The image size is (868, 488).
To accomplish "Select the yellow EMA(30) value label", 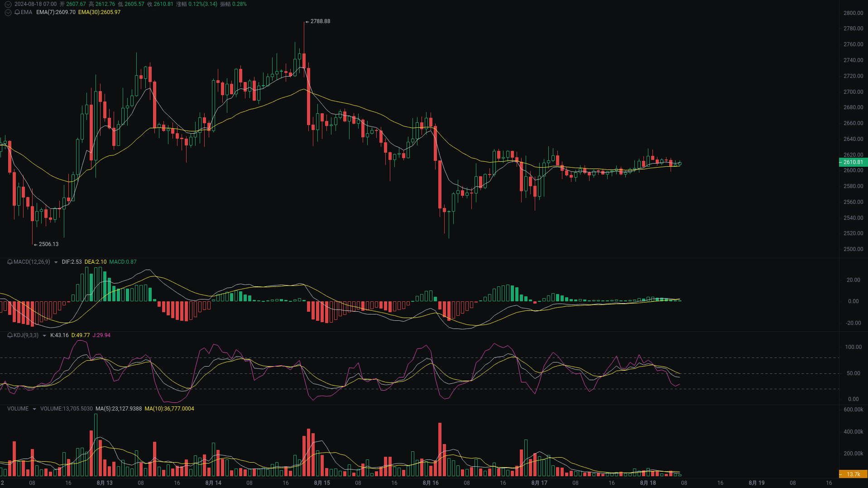I will coord(99,12).
